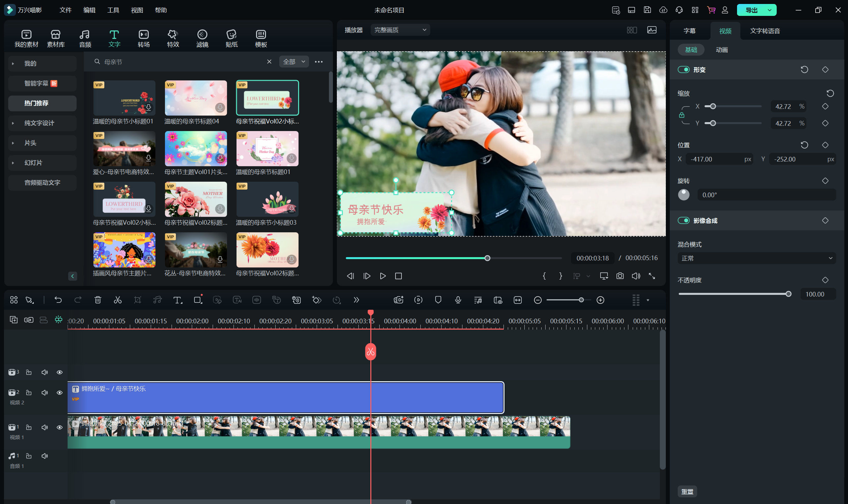The image size is (848, 504).
Task: Click the scissors split tool in toolbar
Action: click(118, 300)
